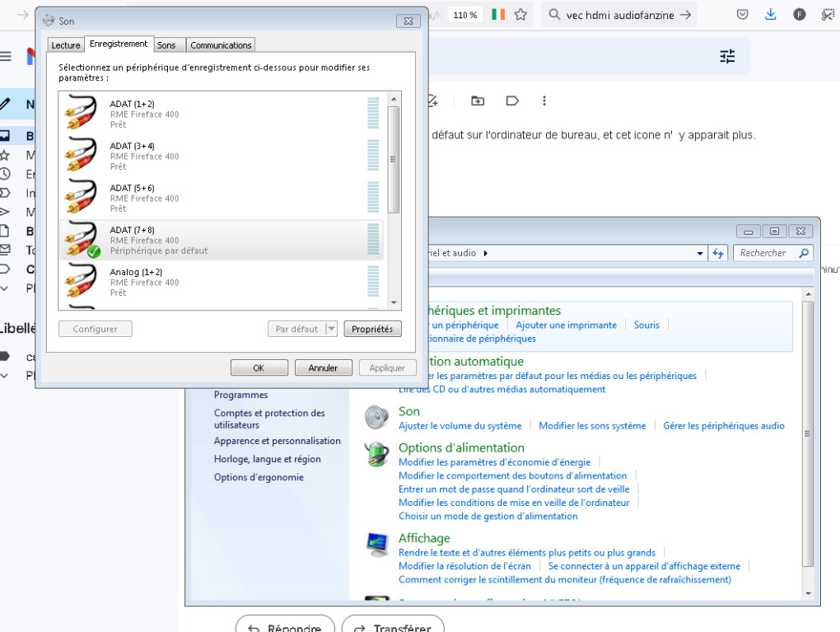
Task: Click the Gmail compose pencil icon
Action: click(x=5, y=104)
